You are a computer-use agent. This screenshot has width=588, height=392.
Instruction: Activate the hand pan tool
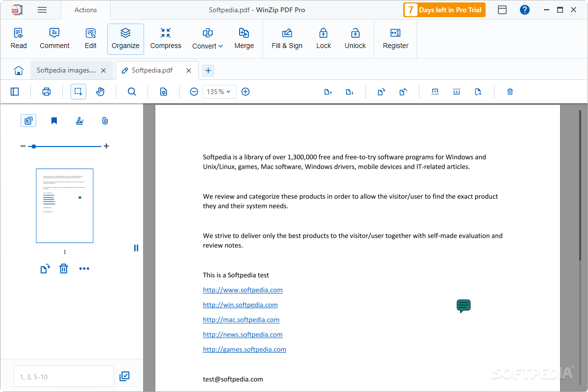(100, 92)
